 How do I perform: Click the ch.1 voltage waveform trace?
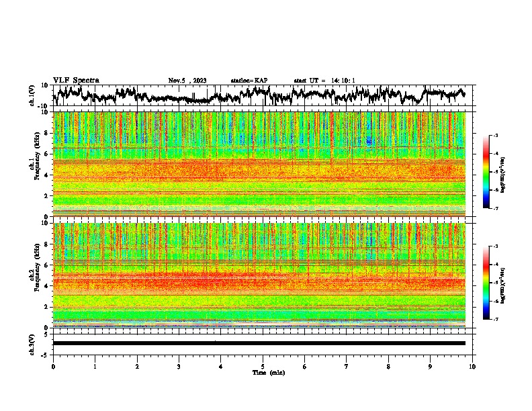[259, 95]
